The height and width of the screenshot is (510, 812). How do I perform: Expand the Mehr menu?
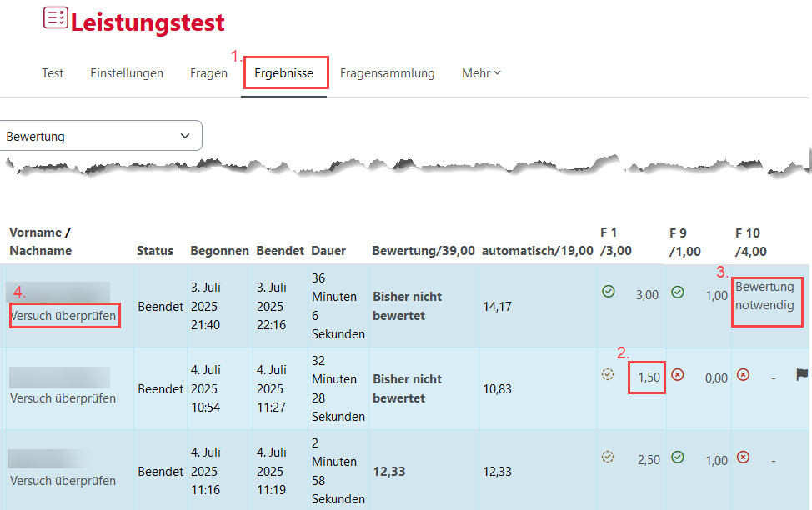pyautogui.click(x=481, y=72)
